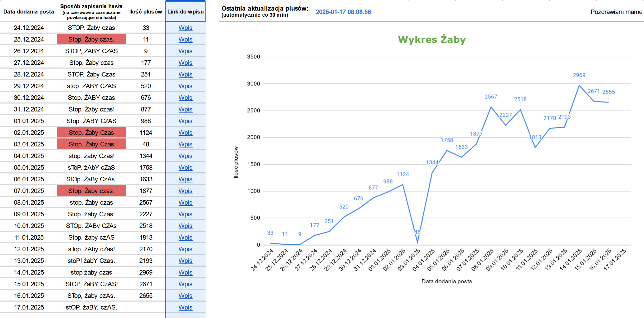Viewport: 644px width, 318px height.
Task: Click the chart's Data dodania posta axis title
Action: [446, 281]
